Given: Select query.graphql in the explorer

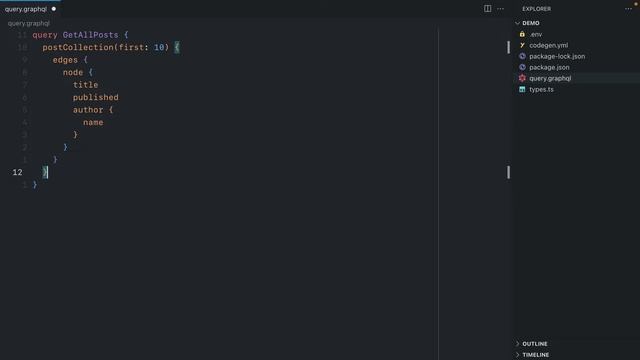Looking at the screenshot, I should click(x=576, y=78).
